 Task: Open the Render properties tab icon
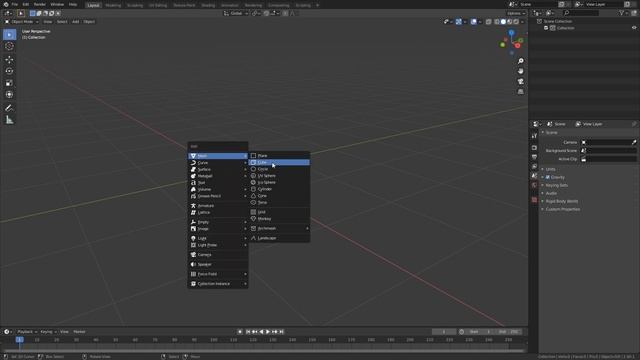pyautogui.click(x=534, y=147)
